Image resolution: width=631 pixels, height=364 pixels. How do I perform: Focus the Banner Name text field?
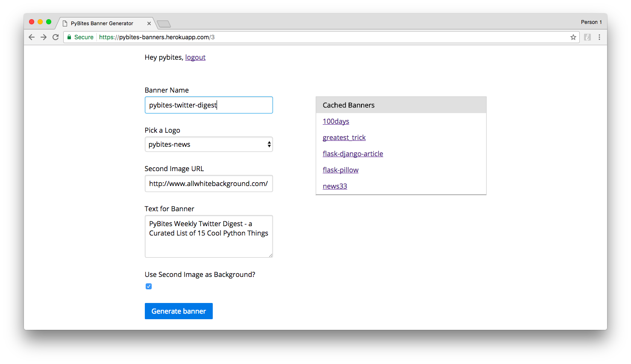click(208, 105)
